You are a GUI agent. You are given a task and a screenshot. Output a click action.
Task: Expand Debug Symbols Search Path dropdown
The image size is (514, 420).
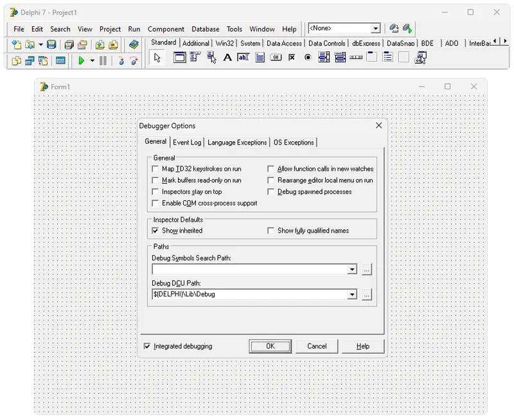[352, 270]
